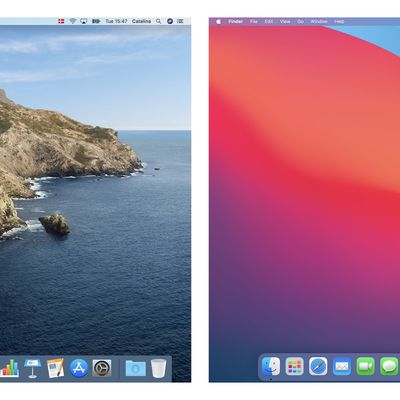The width and height of the screenshot is (400, 400).
Task: Open the Go menu on Big Sur
Action: coord(300,22)
